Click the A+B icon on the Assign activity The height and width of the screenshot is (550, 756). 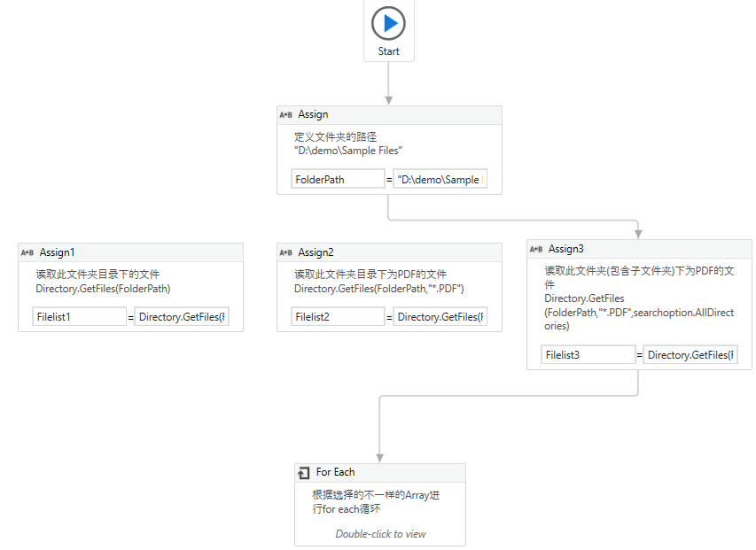pyautogui.click(x=284, y=114)
